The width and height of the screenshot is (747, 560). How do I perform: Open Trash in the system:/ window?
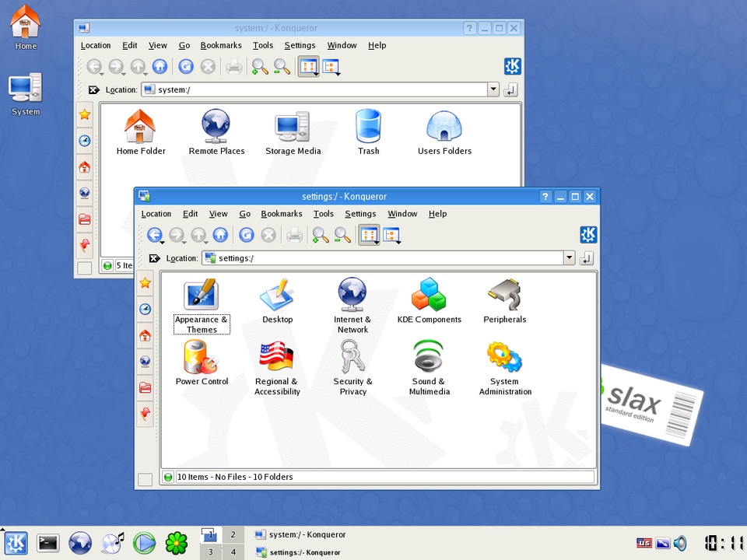tap(368, 132)
